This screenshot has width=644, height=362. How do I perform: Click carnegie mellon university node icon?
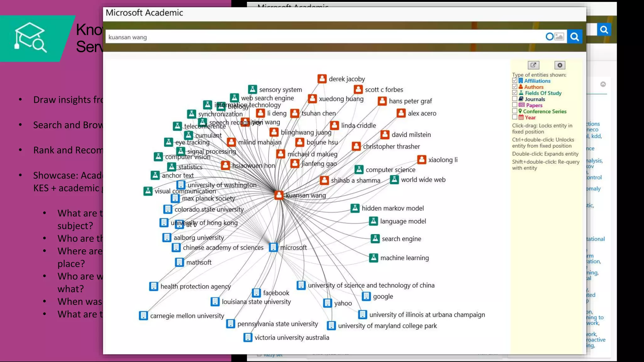(x=143, y=315)
